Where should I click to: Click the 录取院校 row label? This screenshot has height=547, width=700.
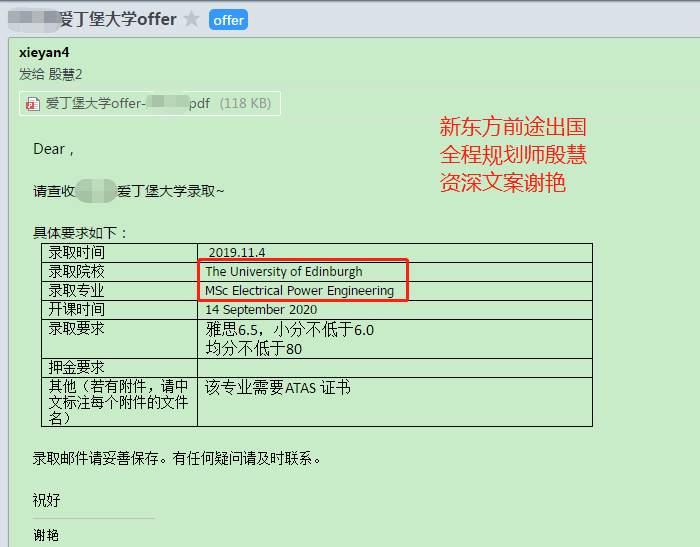[x=76, y=271]
